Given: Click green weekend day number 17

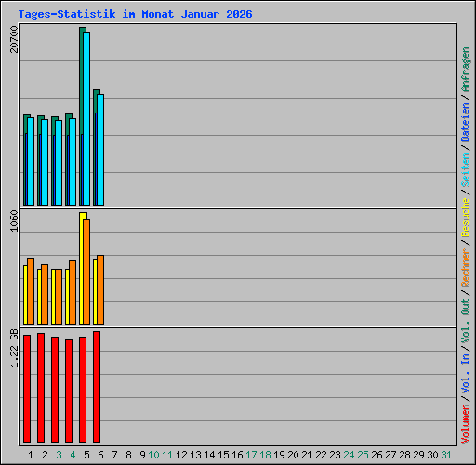Looking at the screenshot, I should pyautogui.click(x=251, y=455).
